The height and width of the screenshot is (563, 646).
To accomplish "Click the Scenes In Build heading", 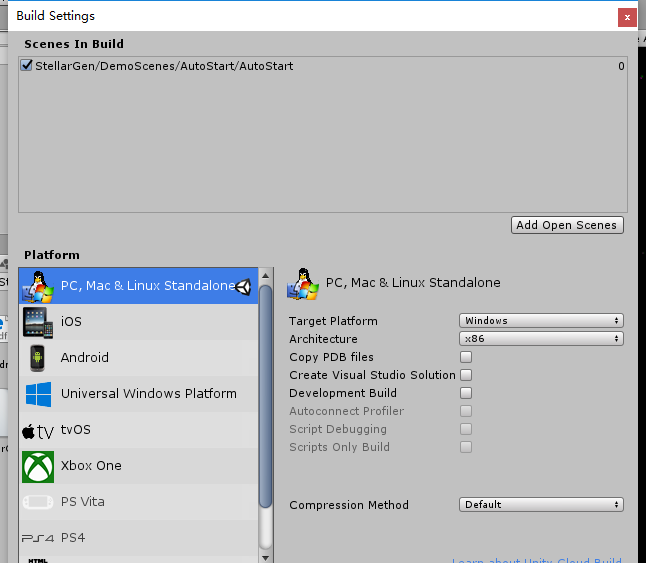I will point(74,44).
